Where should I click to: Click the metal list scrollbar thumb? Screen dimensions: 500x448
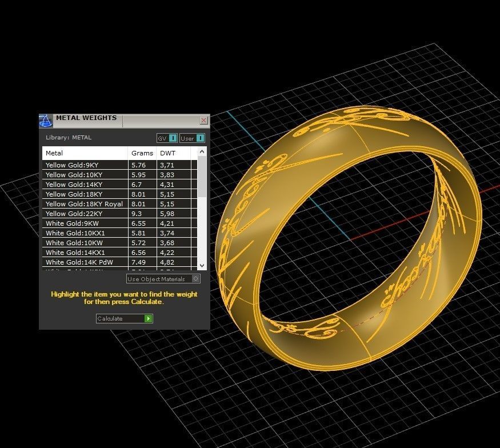(202, 177)
